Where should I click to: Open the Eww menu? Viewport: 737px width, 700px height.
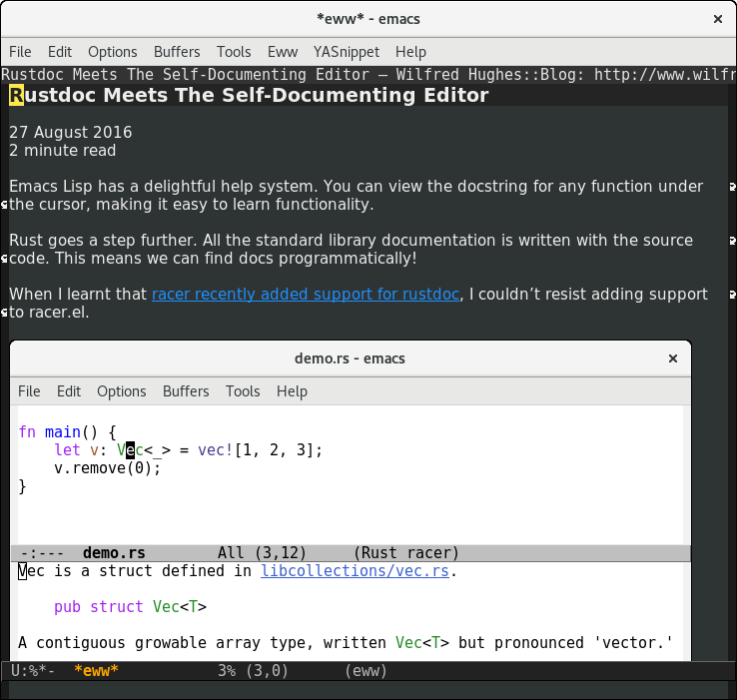[282, 52]
